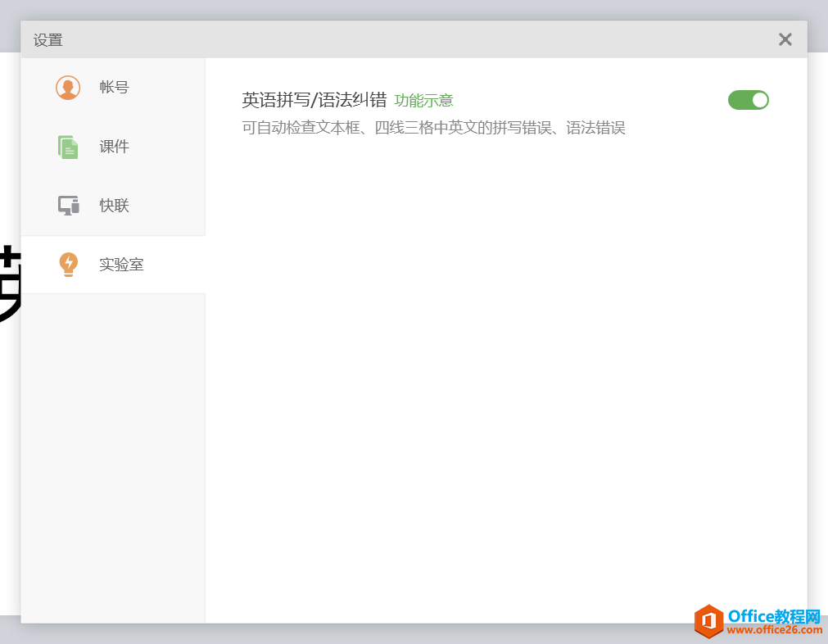Click the 快联 monitor icon
This screenshot has height=644, width=828.
(68, 206)
